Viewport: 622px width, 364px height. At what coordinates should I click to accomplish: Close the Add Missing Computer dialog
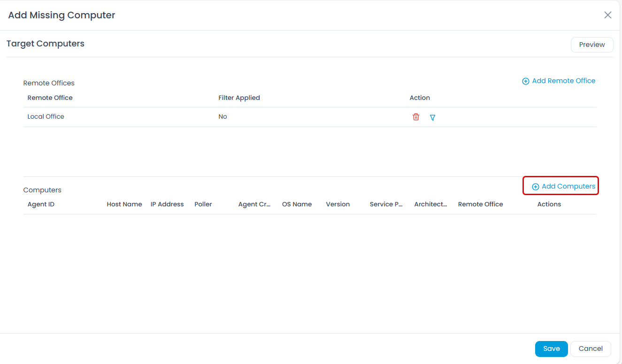pyautogui.click(x=607, y=15)
